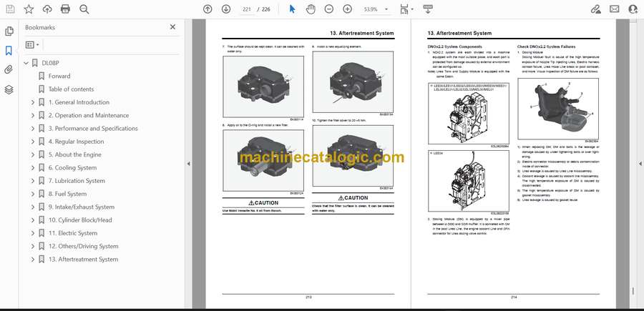Viewport: 644px width, 311px height.
Task: Expand the 7. Lubrication System bookmark
Action: tap(33, 181)
